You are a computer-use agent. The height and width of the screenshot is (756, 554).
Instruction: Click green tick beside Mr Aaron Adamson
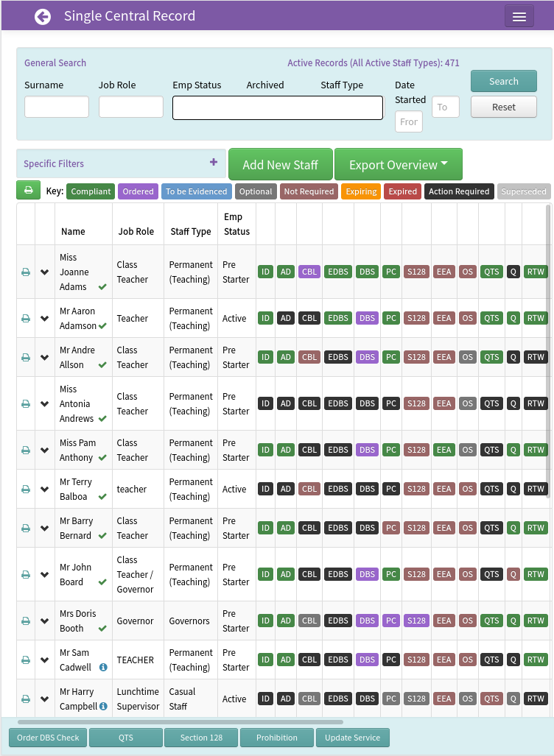(102, 326)
